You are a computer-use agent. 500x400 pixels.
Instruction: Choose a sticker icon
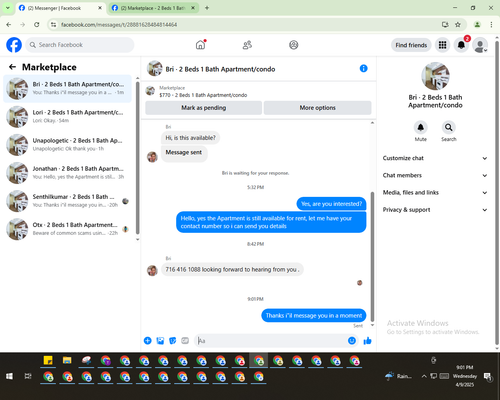[x=173, y=340]
